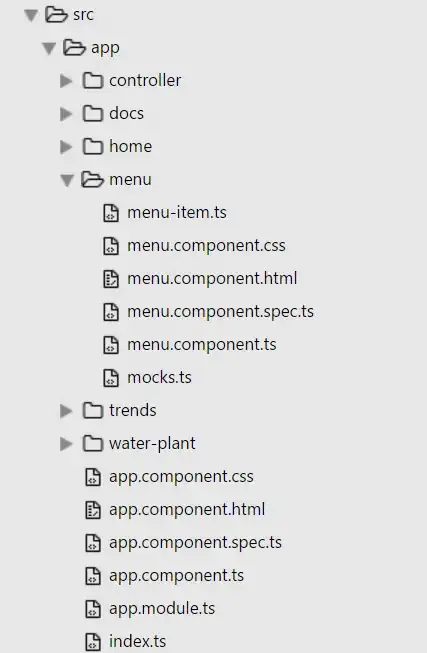Click the app open-folder icon

(74, 47)
